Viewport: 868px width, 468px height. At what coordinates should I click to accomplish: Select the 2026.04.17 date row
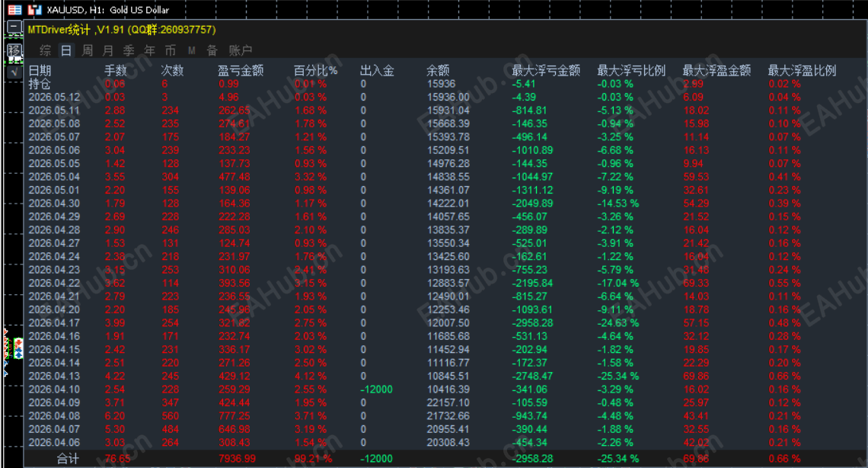(54, 323)
